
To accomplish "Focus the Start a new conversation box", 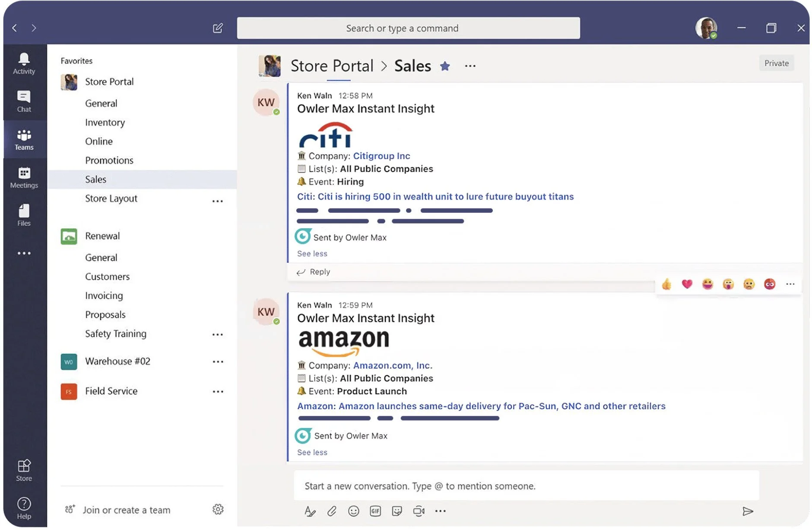I will pyautogui.click(x=526, y=486).
